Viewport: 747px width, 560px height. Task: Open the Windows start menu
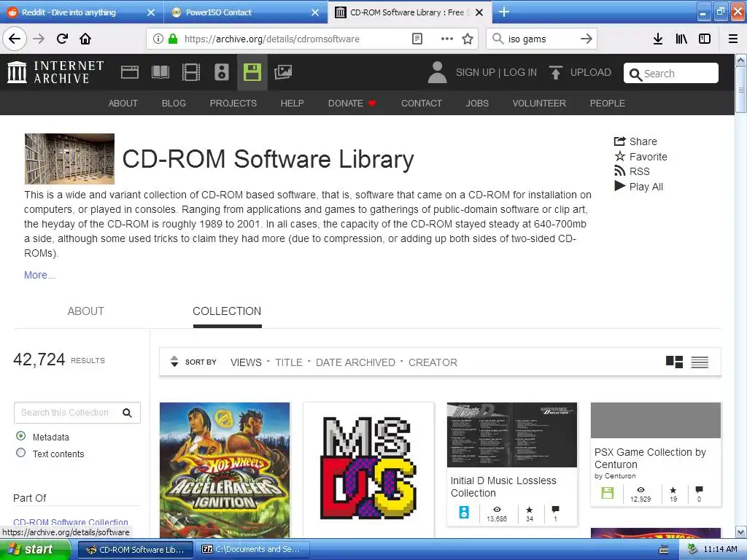(35, 550)
